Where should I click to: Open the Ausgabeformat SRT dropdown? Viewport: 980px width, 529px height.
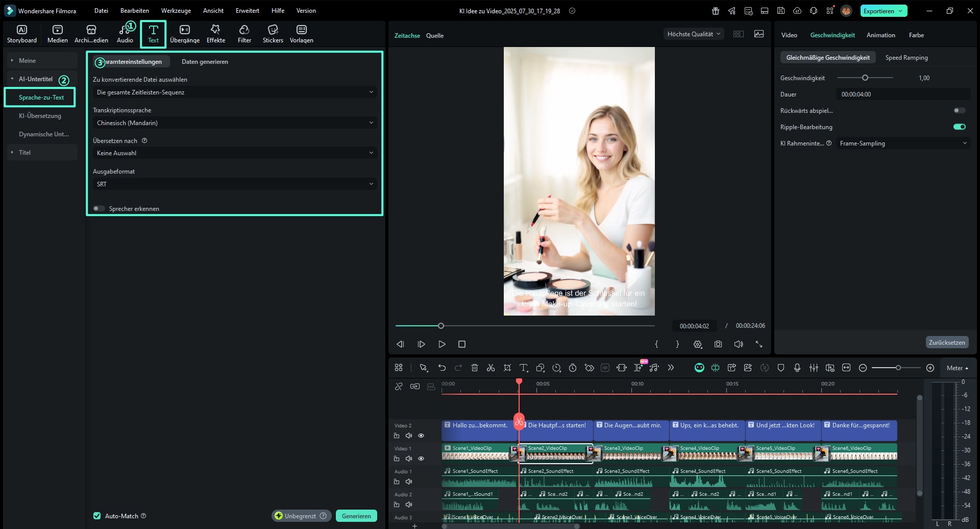235,184
